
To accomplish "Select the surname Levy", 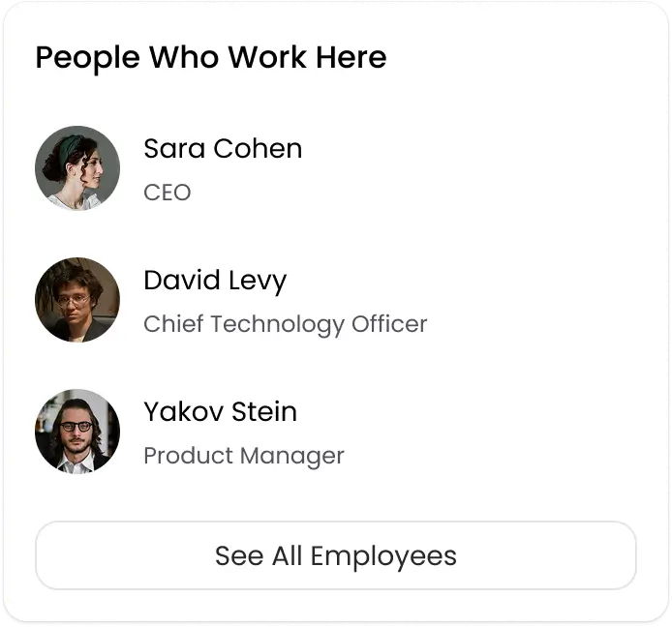I will click(256, 281).
